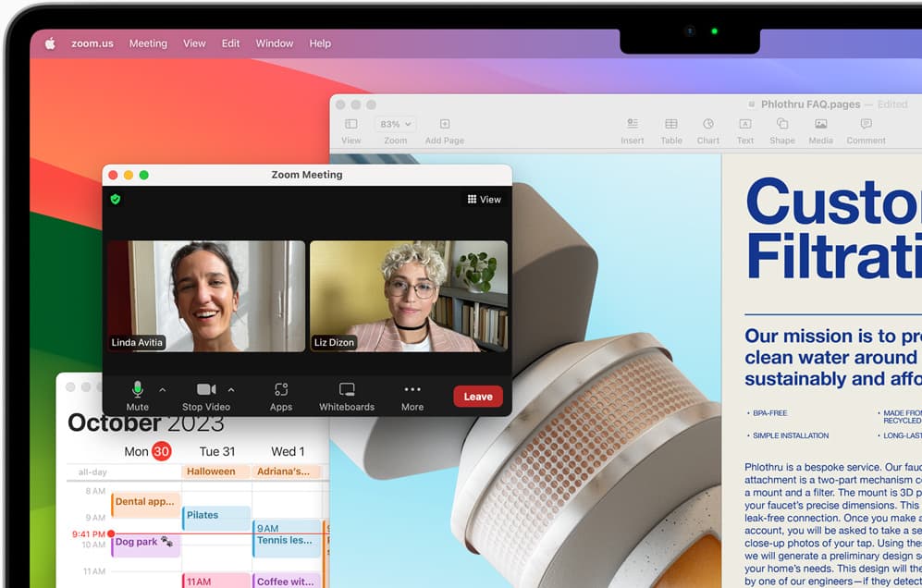This screenshot has height=588, width=922.
Task: Open the Edit menu
Action: 230,43
